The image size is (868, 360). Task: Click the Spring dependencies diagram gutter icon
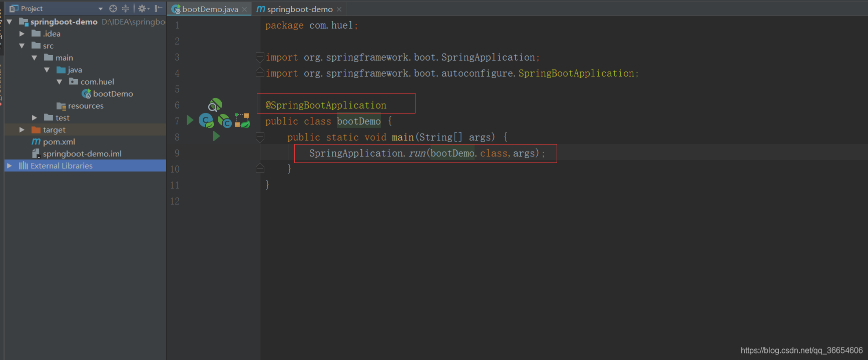point(242,120)
